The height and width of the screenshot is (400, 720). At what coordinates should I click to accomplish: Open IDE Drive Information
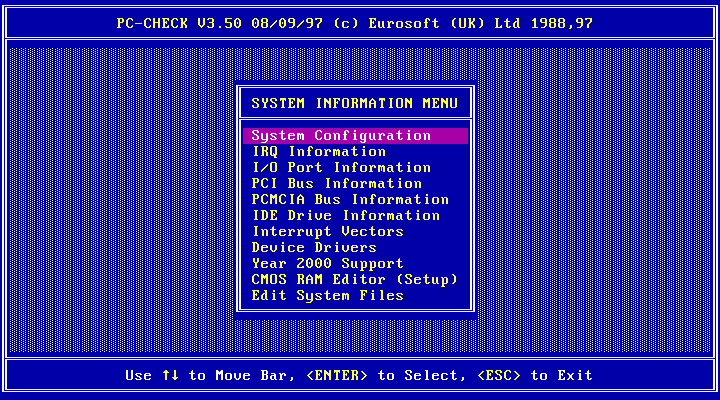pyautogui.click(x=346, y=216)
